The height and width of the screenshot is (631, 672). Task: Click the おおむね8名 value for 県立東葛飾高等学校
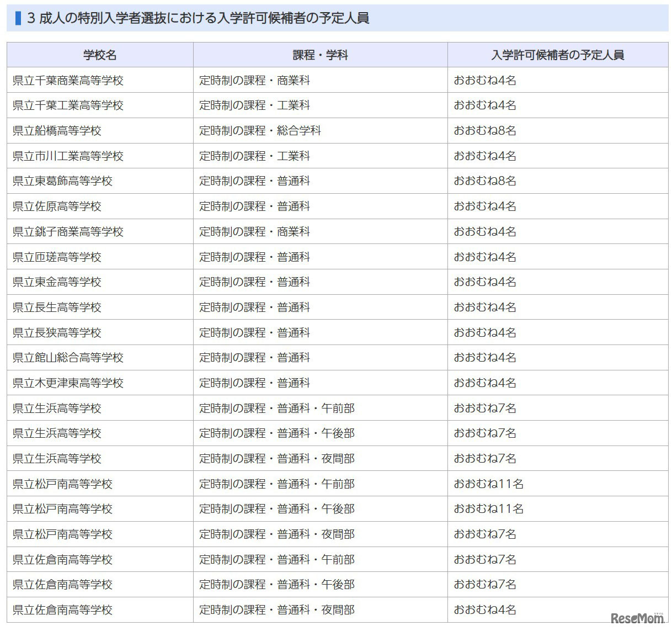484,181
